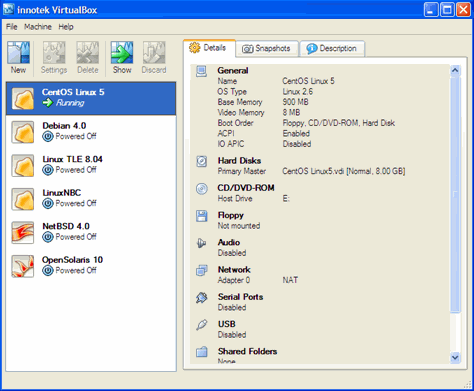Viewport: 474px width, 391px height.
Task: Click the Serial Ports plug icon
Action: pos(202,297)
